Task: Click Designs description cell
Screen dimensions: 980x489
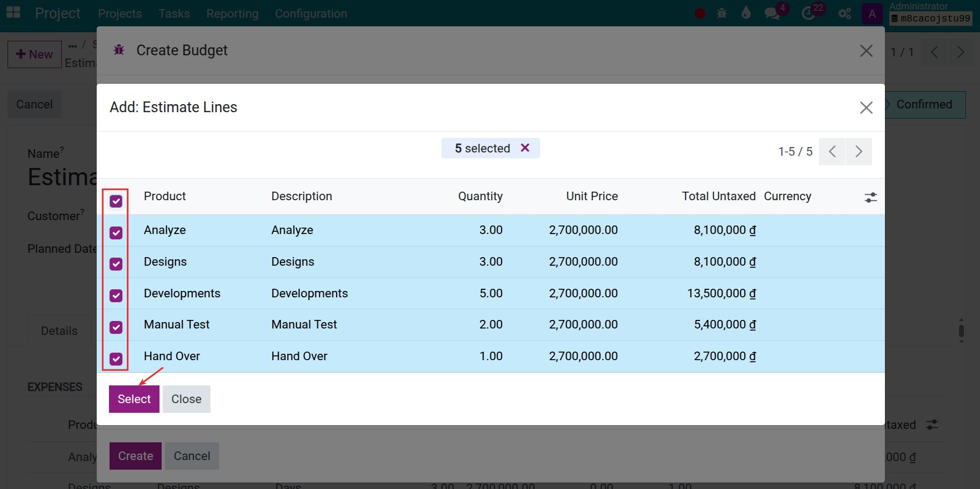Action: 293,261
